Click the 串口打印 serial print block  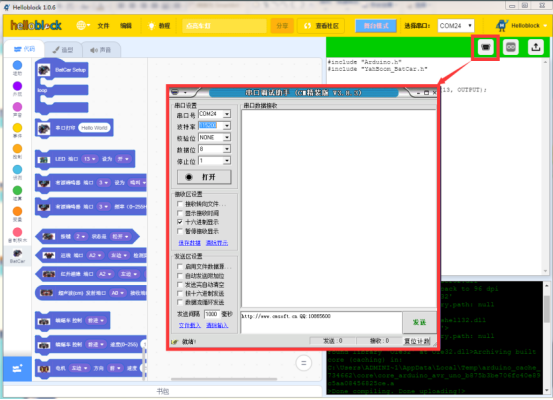pyautogui.click(x=74, y=128)
